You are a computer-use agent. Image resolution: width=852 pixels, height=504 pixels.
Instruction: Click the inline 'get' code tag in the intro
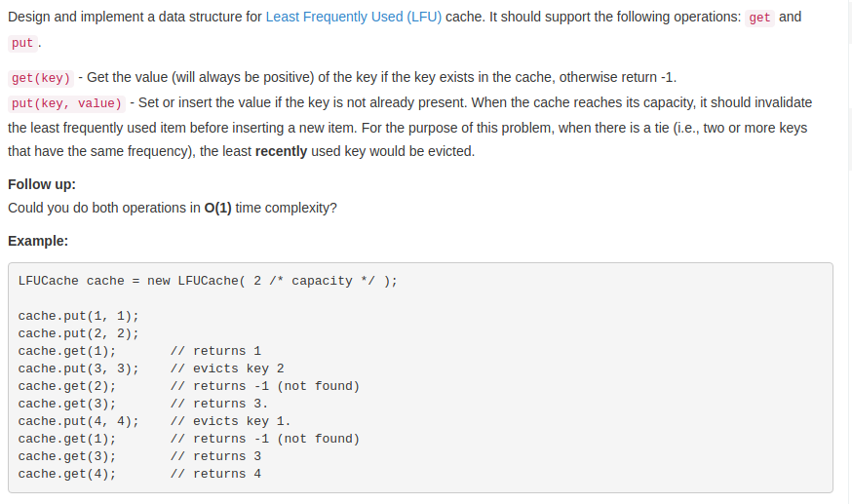759,19
